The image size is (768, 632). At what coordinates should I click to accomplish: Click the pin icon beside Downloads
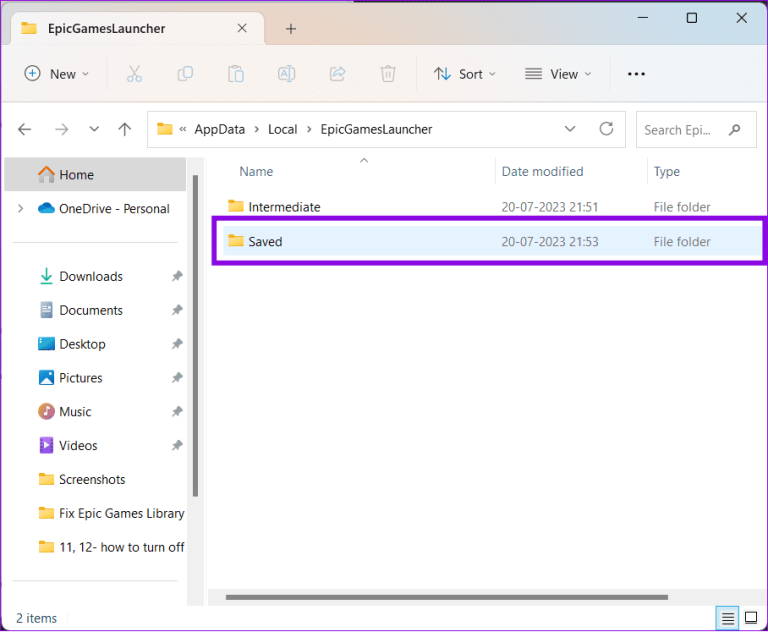(177, 276)
